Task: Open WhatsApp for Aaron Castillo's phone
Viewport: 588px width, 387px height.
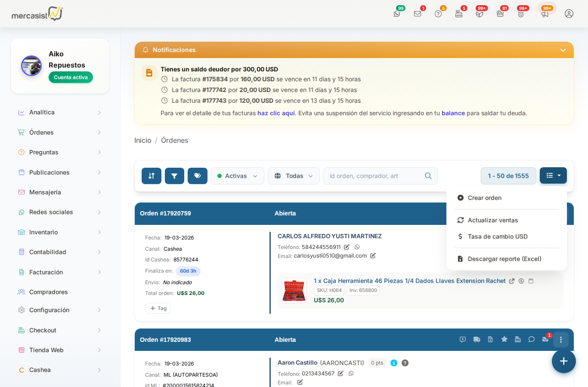Action: coord(351,374)
